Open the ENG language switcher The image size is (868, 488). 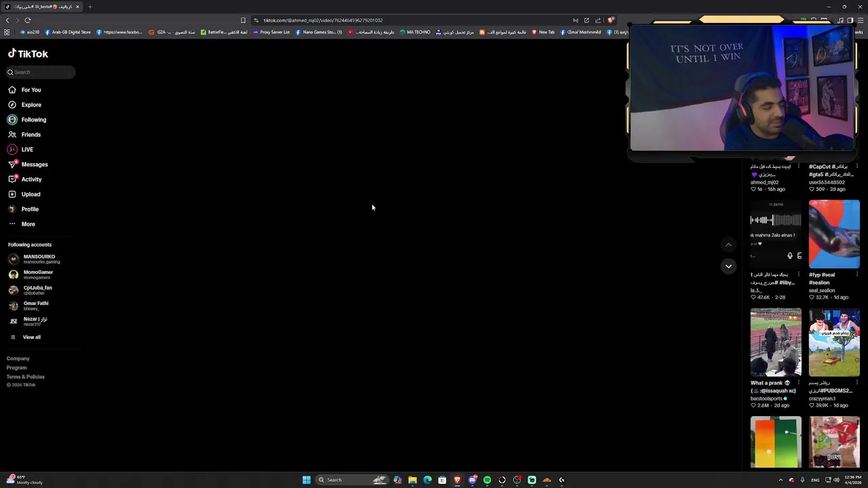click(815, 480)
